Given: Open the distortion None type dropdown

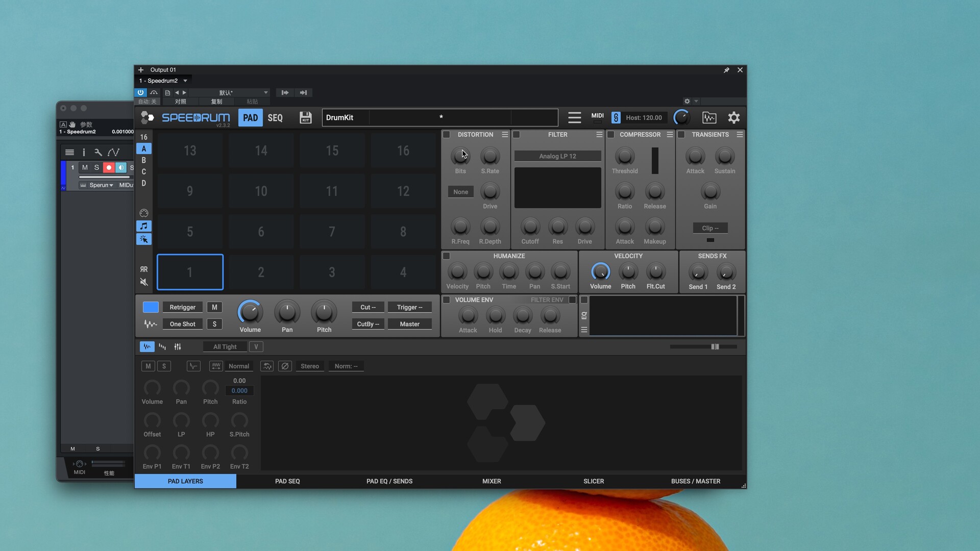Looking at the screenshot, I should point(460,192).
